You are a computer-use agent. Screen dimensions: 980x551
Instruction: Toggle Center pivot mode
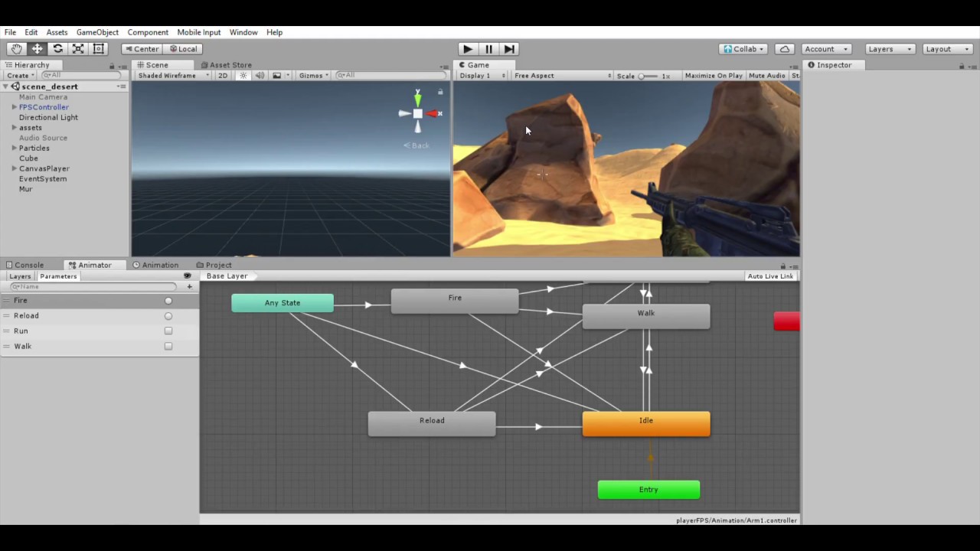pyautogui.click(x=141, y=49)
